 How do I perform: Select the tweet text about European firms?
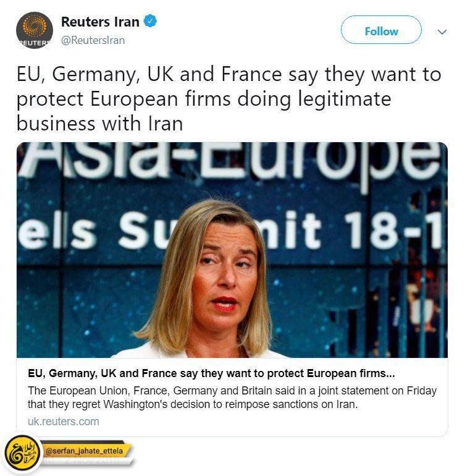228,99
